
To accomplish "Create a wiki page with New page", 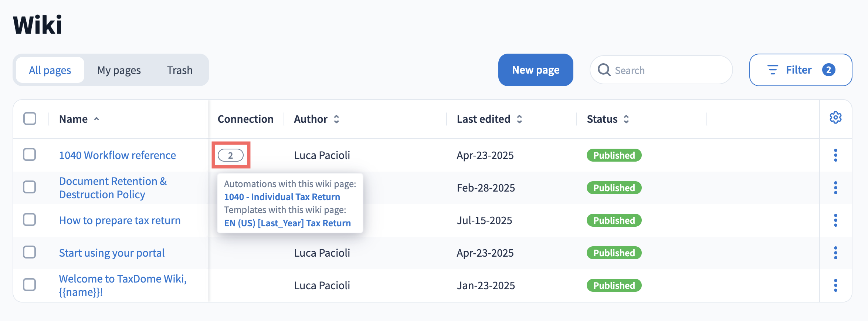I will [x=536, y=70].
